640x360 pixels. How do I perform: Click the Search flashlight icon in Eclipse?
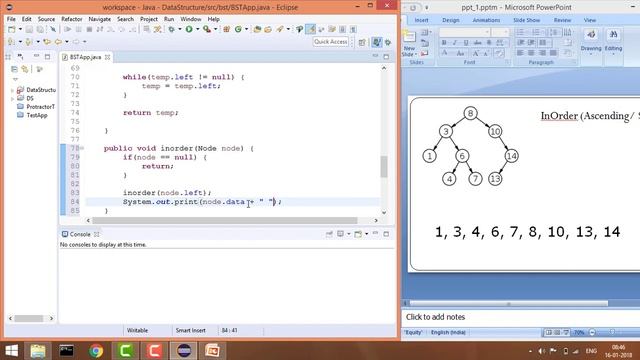pyautogui.click(x=280, y=29)
